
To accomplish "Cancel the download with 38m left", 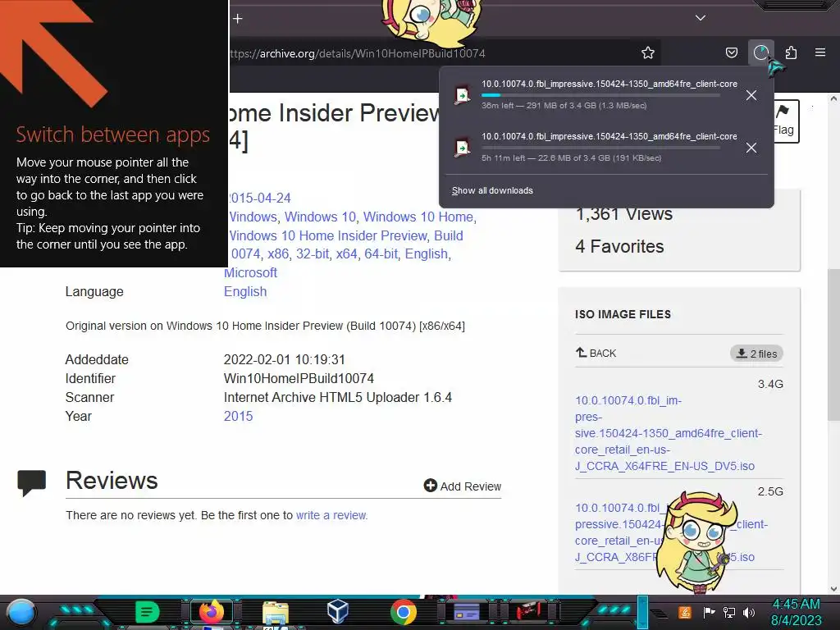I will tap(751, 95).
